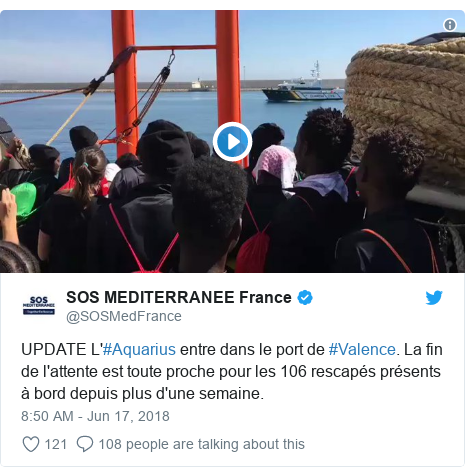Screen dimensions: 465x476
Task: Click the @SOSMedFrance handle
Action: (x=124, y=316)
